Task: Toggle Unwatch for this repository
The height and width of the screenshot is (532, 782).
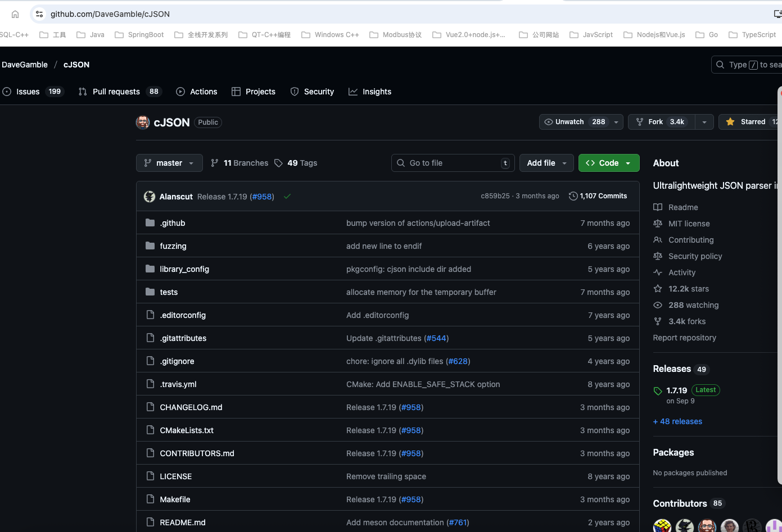Action: point(574,122)
